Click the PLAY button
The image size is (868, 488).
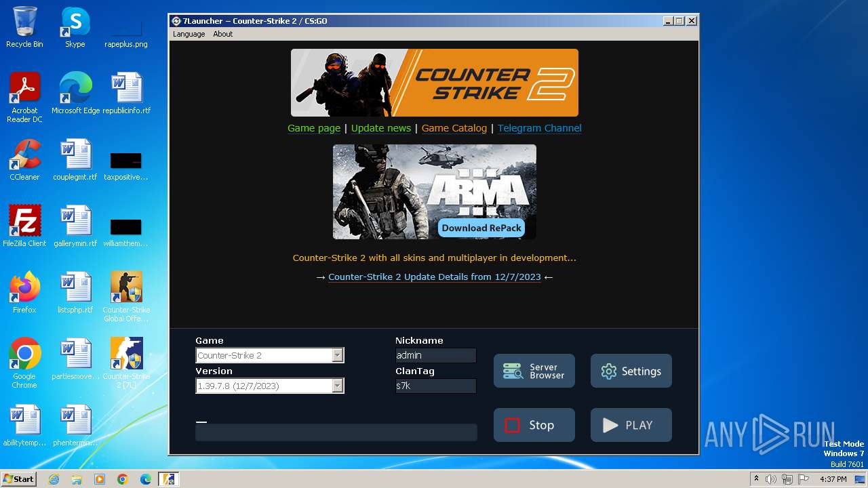[x=631, y=425]
